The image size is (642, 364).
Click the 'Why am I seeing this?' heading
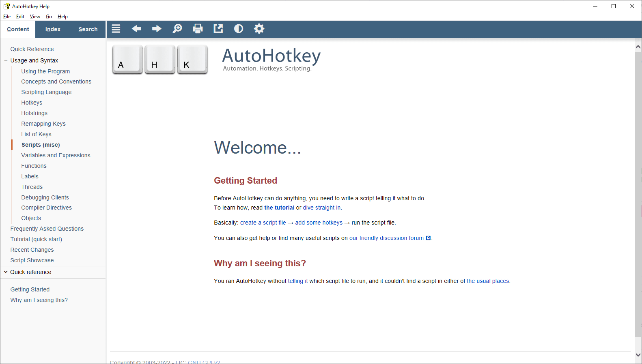(260, 263)
